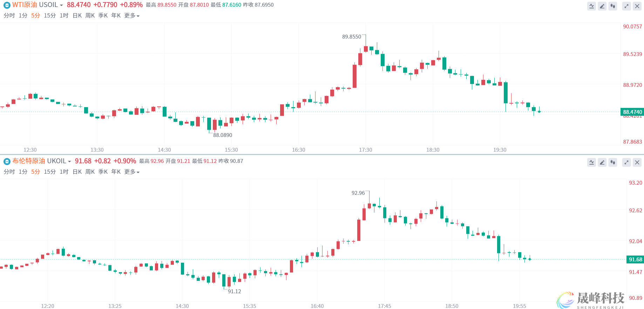Open indicators icon on WTI chart
Image resolution: width=644 pixels, height=309 pixels.
tap(591, 6)
